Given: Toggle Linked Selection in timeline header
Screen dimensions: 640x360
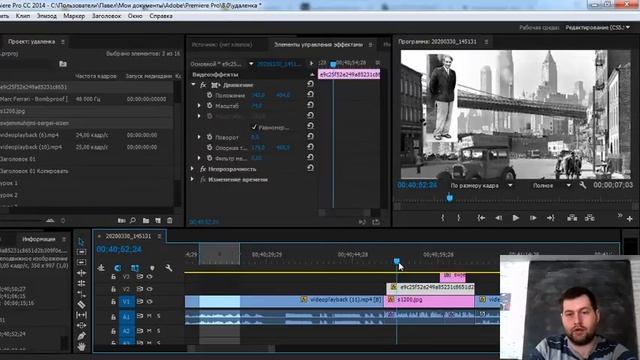Looking at the screenshot, I should point(135,268).
